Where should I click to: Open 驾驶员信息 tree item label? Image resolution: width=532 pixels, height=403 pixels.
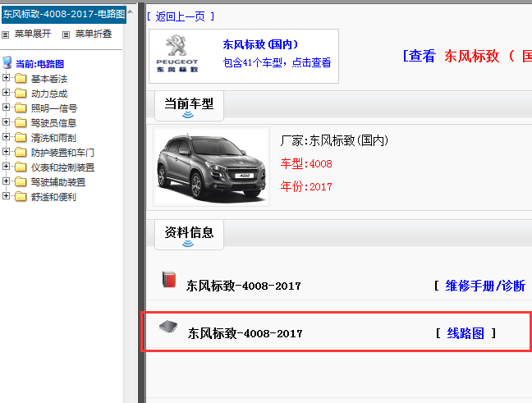point(53,123)
